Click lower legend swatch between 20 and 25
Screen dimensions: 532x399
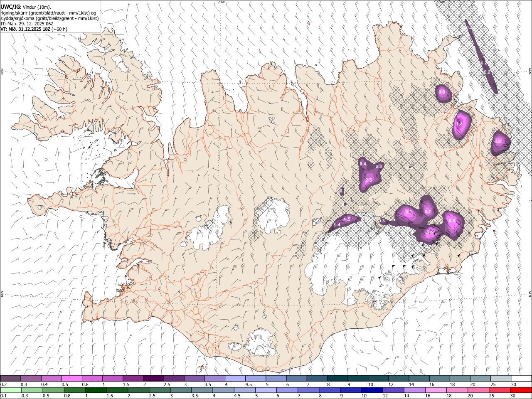coord(478,390)
